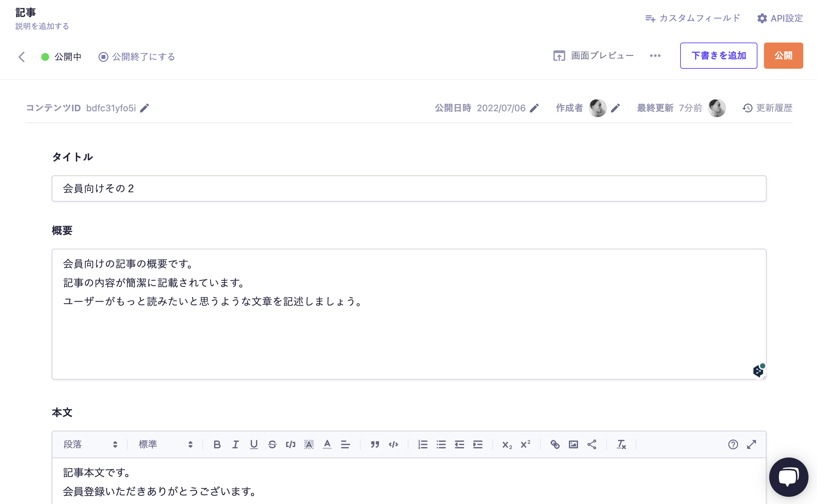Toggle ordered numbered list
Image resolution: width=817 pixels, height=504 pixels.
coord(423,444)
